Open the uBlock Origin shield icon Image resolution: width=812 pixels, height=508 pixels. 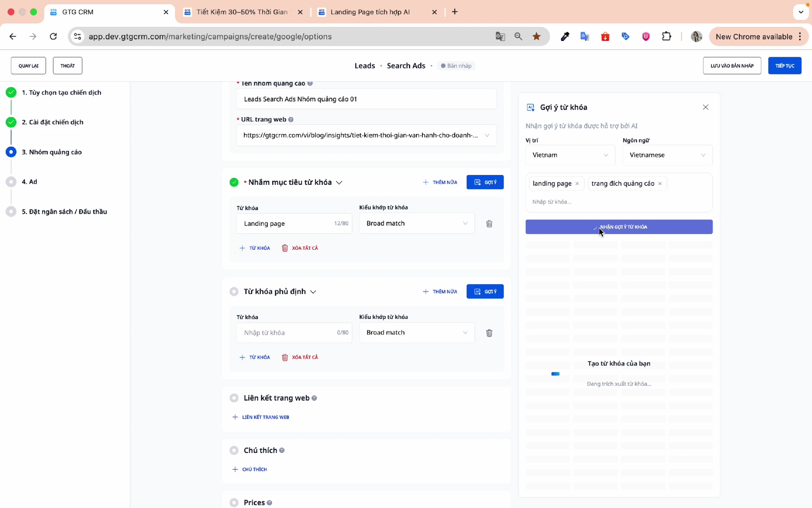(645, 36)
